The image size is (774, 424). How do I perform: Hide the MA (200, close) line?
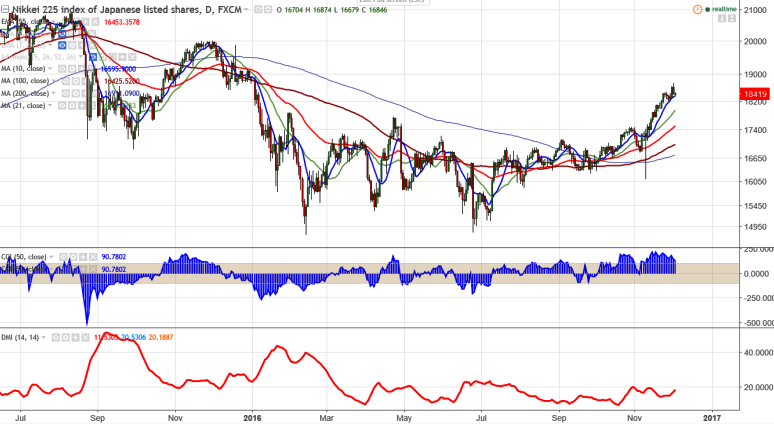[x=66, y=93]
